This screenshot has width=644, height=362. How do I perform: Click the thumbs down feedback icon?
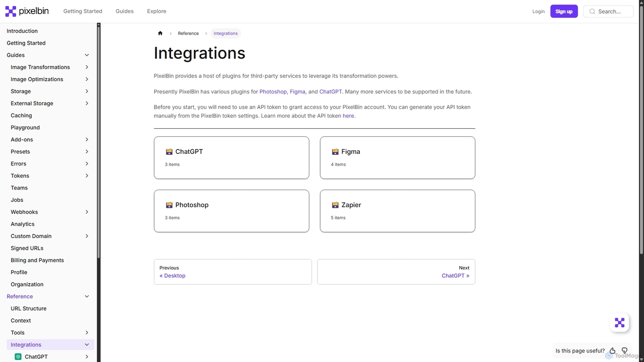point(624,351)
